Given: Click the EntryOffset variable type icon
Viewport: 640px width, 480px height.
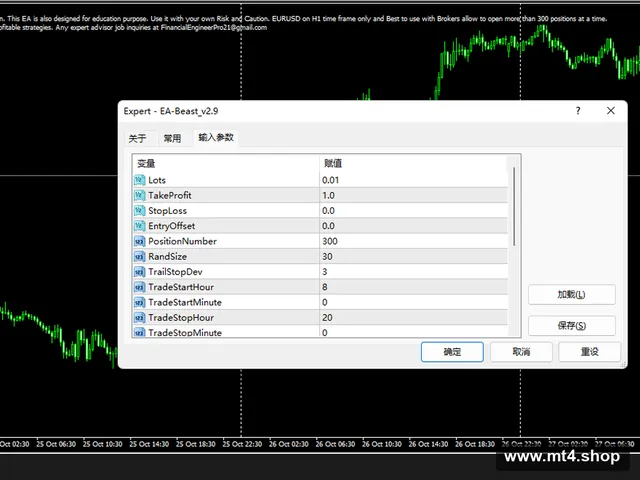Looking at the screenshot, I should (140, 226).
